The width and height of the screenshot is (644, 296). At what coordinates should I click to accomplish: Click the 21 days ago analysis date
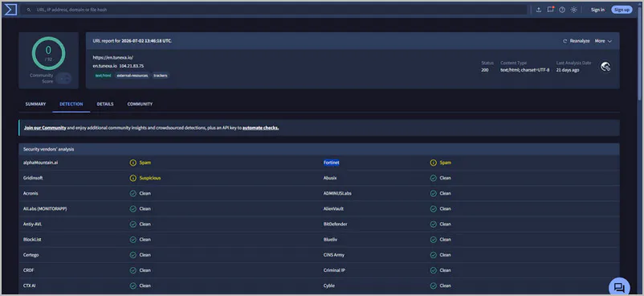coord(567,70)
